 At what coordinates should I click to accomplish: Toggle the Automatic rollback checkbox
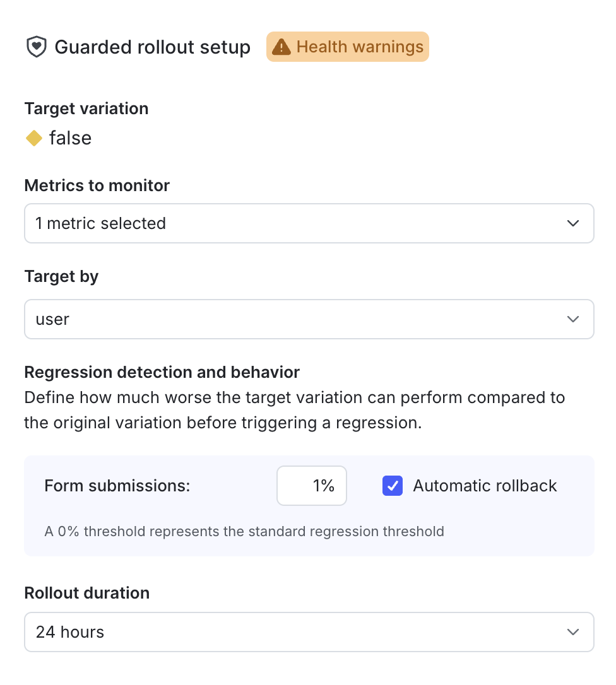[393, 486]
